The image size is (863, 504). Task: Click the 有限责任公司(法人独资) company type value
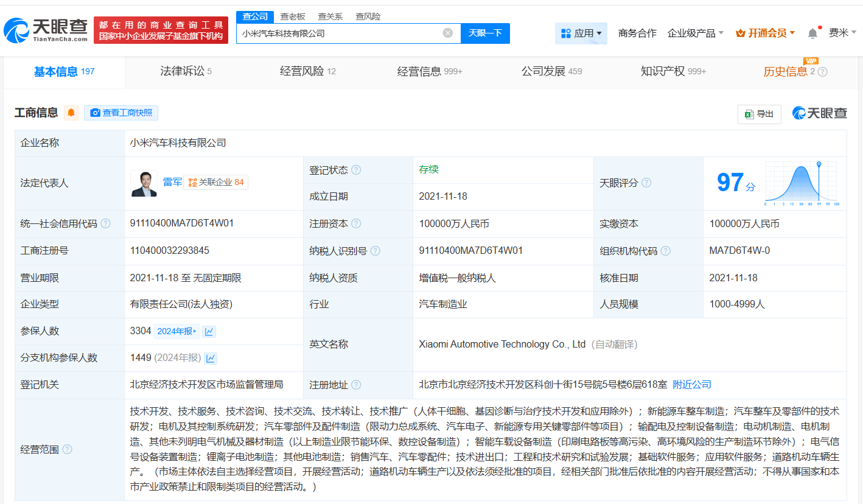[181, 304]
